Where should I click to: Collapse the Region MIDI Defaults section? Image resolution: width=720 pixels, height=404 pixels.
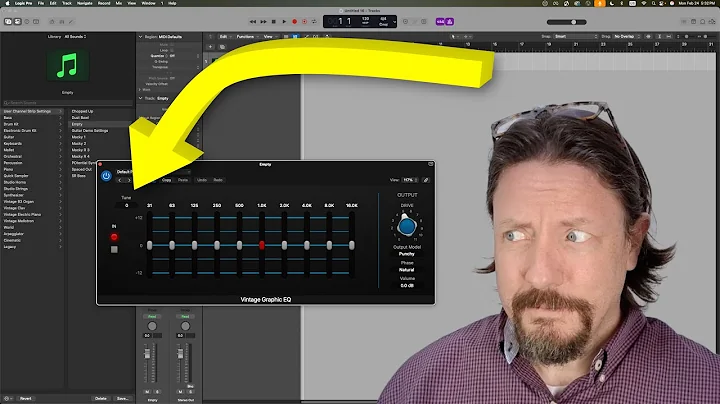click(141, 37)
